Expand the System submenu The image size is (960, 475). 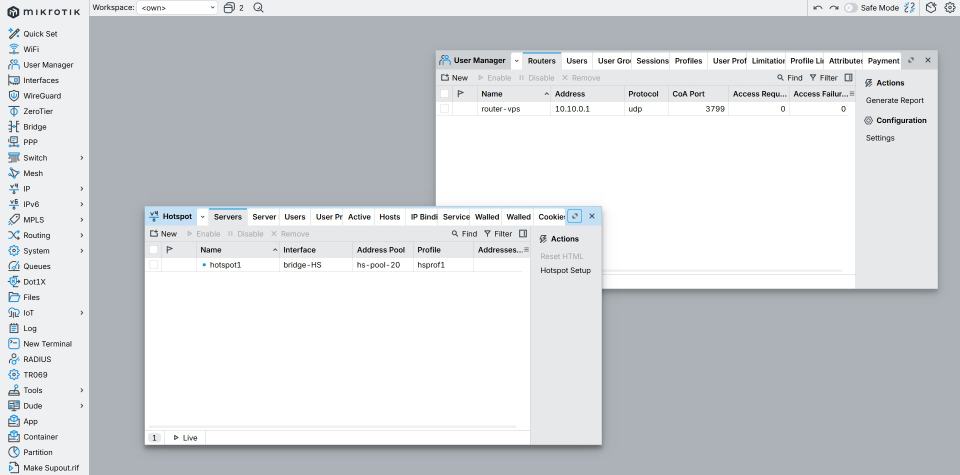[81, 251]
